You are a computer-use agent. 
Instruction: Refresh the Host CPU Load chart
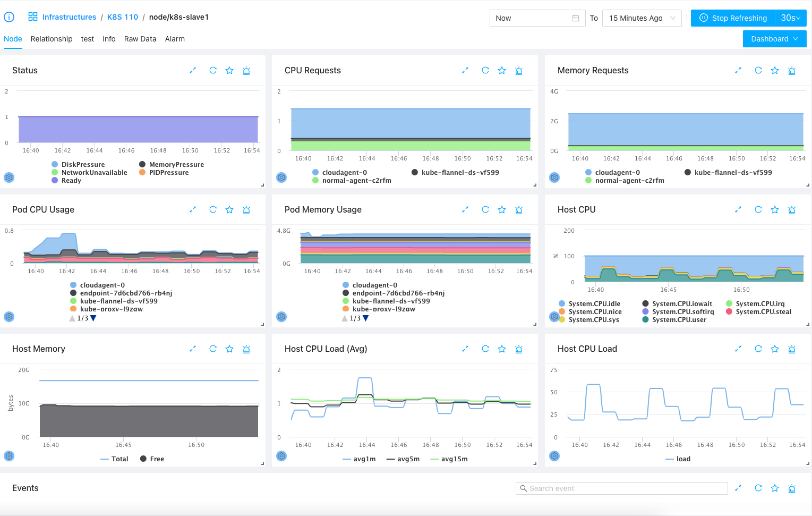pyautogui.click(x=758, y=349)
